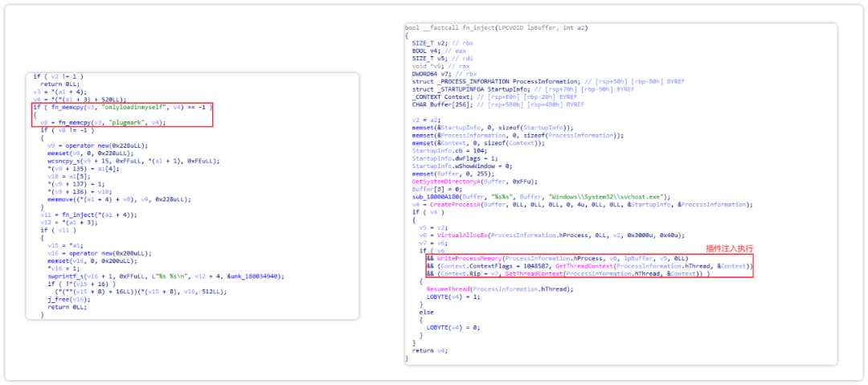The width and height of the screenshot is (868, 385).
Task: Click the fn_inject function signature header
Action: point(496,27)
